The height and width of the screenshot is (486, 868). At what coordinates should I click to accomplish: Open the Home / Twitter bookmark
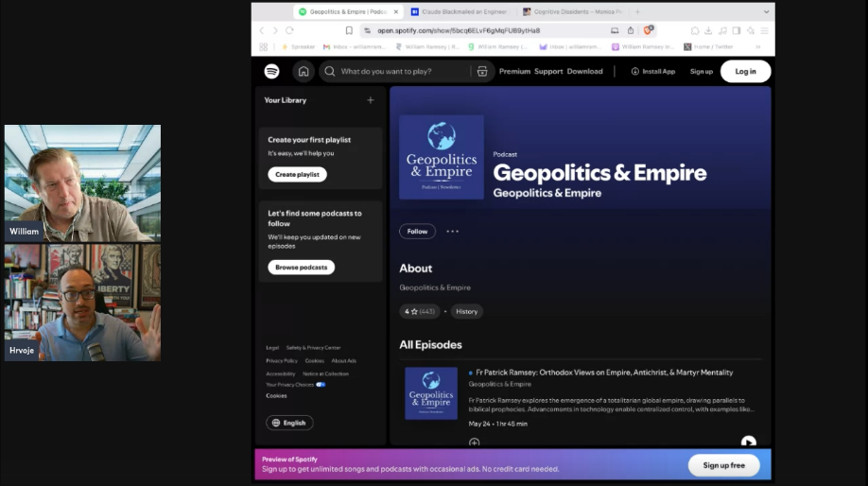708,47
